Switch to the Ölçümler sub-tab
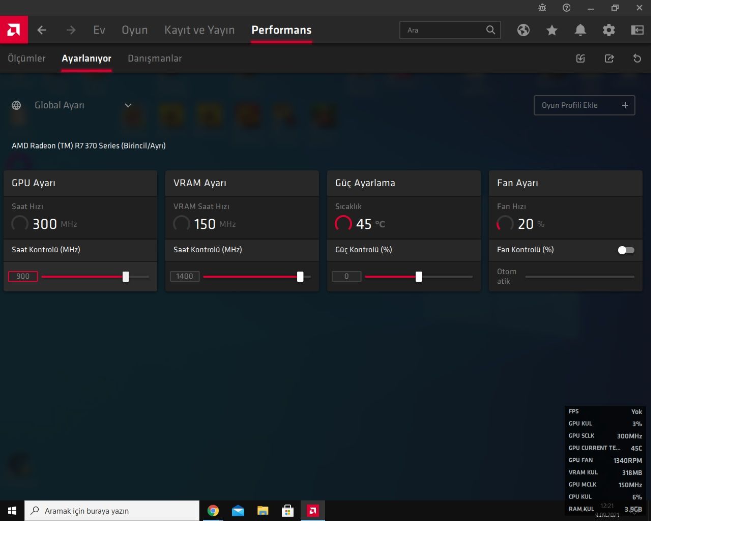Screen dimensions: 756x534 pos(26,58)
